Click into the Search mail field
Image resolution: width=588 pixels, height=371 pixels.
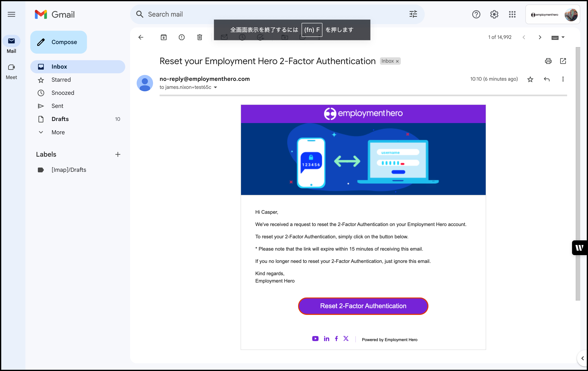pyautogui.click(x=269, y=14)
